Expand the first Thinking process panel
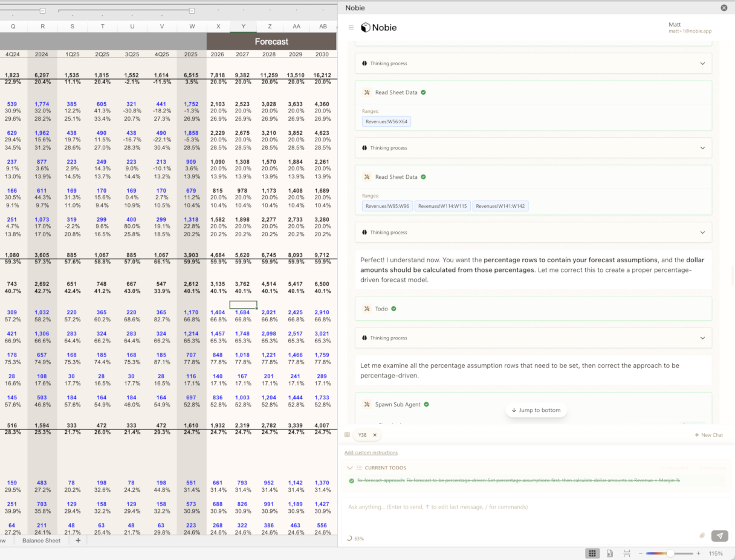Viewport: 735px width, 560px height. click(x=702, y=63)
